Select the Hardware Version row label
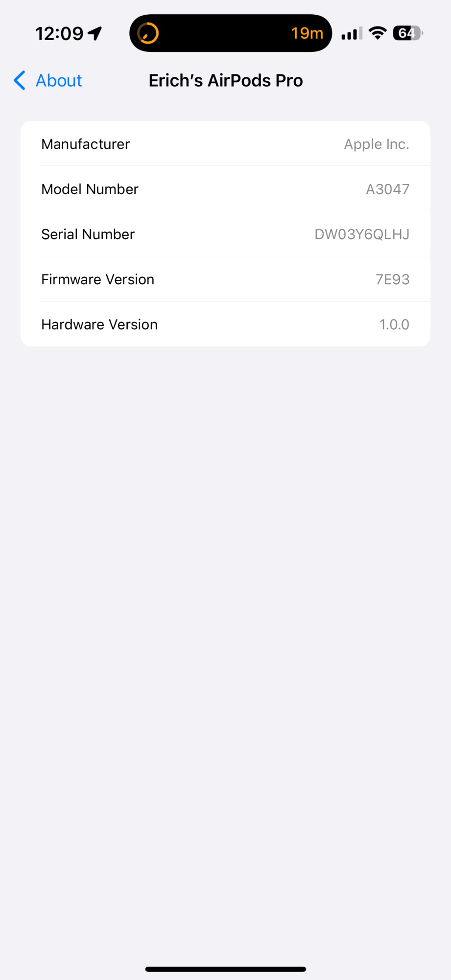 (99, 324)
